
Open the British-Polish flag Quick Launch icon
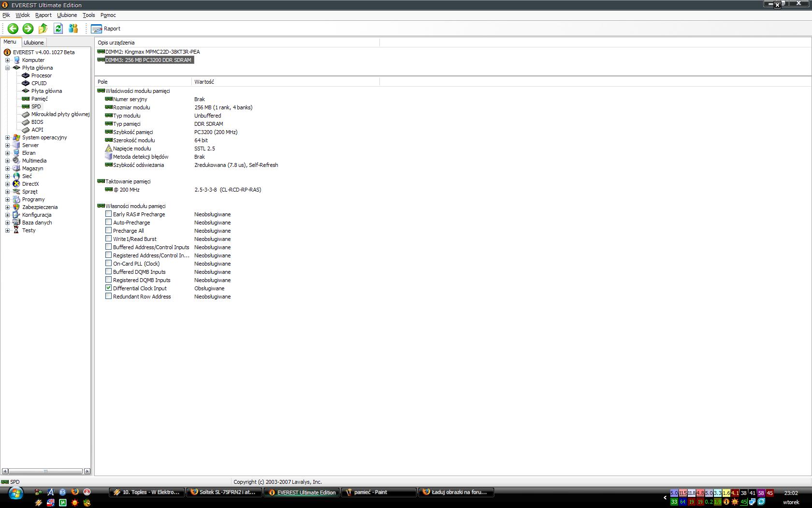click(51, 502)
